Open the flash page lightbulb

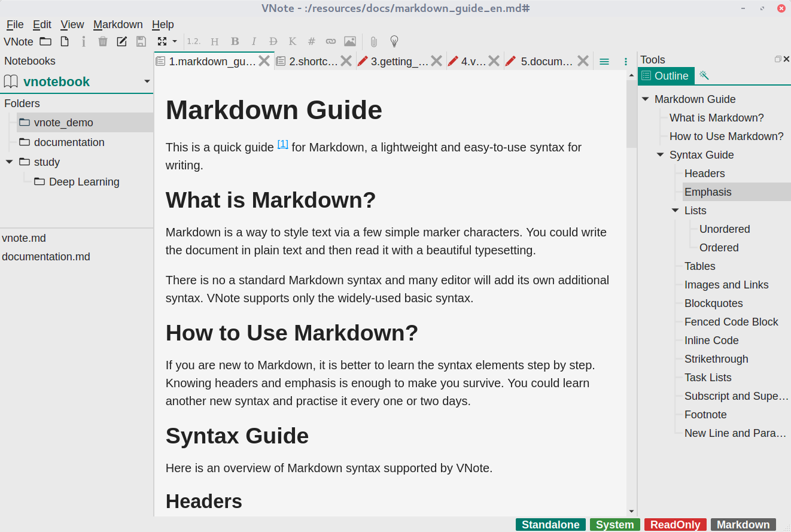pos(393,41)
